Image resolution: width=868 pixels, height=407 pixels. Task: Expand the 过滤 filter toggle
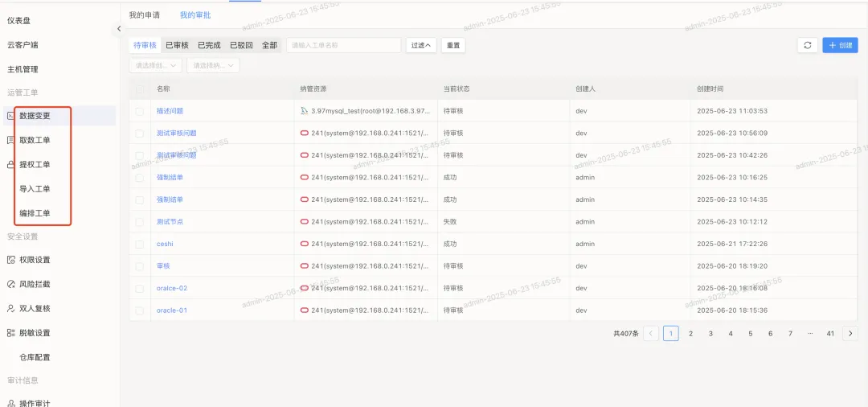(420, 45)
